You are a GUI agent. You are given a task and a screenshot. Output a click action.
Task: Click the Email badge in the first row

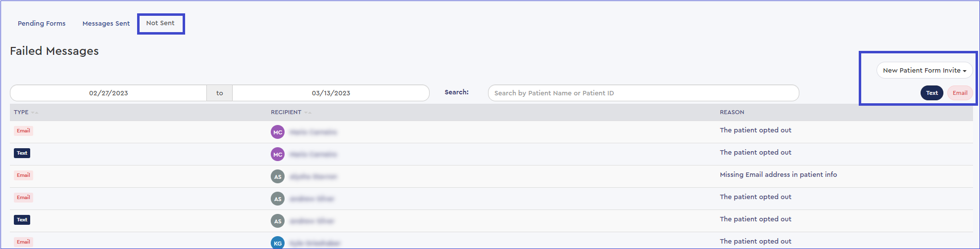pyautogui.click(x=23, y=131)
